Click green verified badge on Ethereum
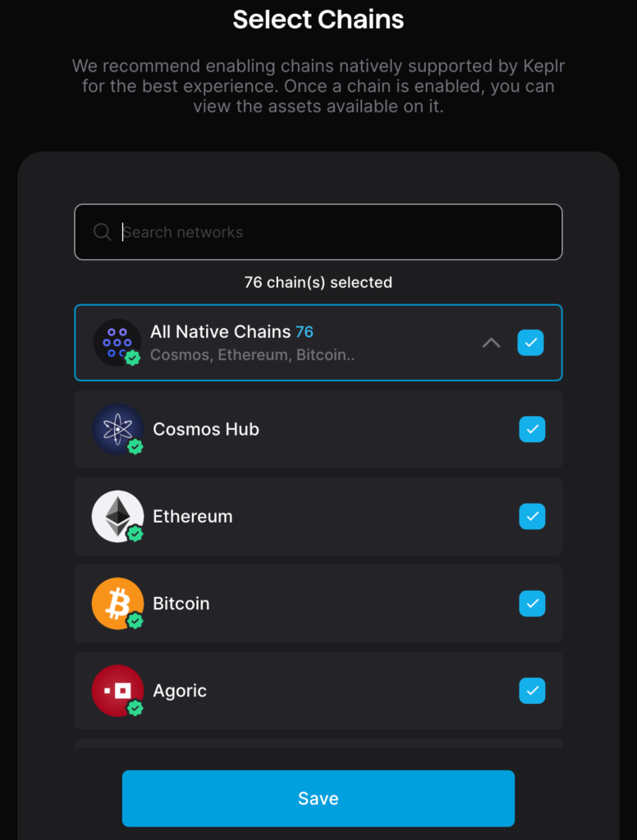The image size is (637, 840). click(135, 534)
